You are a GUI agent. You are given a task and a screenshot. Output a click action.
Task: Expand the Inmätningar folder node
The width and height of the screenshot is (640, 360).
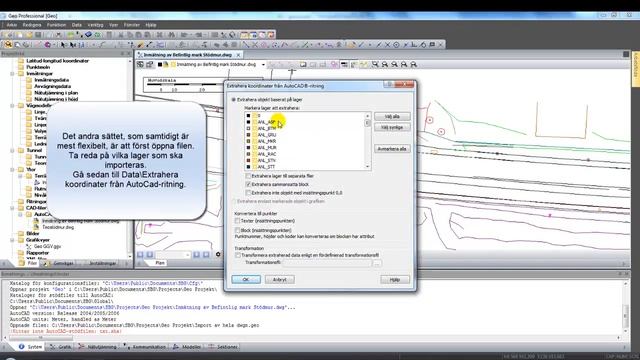click(13, 74)
